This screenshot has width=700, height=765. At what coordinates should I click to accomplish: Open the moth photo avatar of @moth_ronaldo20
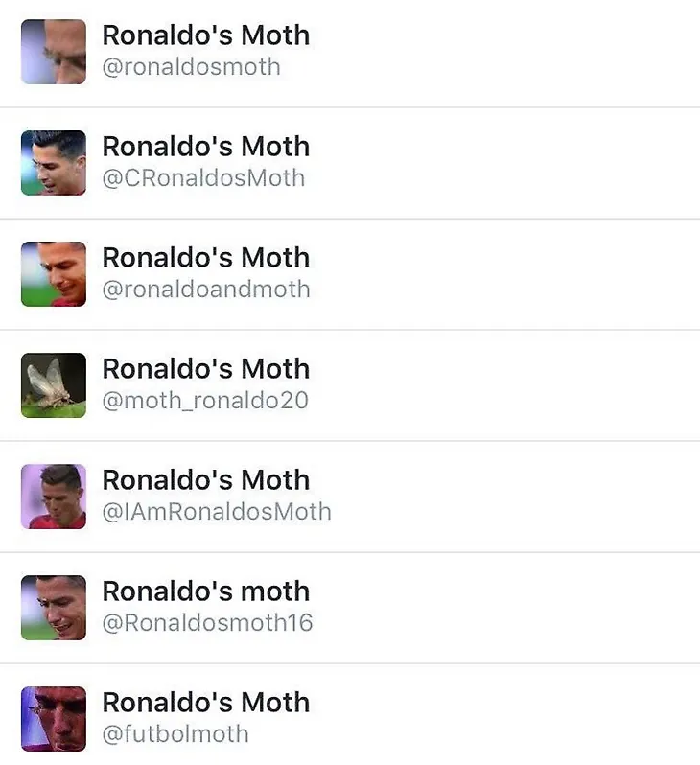tap(54, 385)
